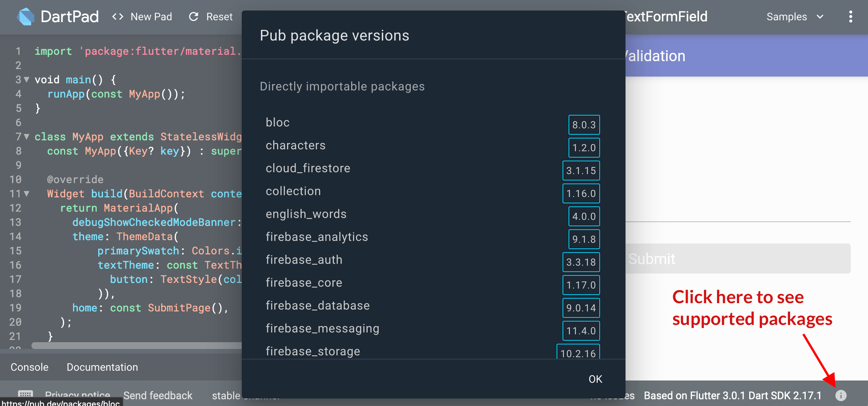Screen dimensions: 868x406
Task: Switch to the Documentation tab
Action: pyautogui.click(x=102, y=367)
